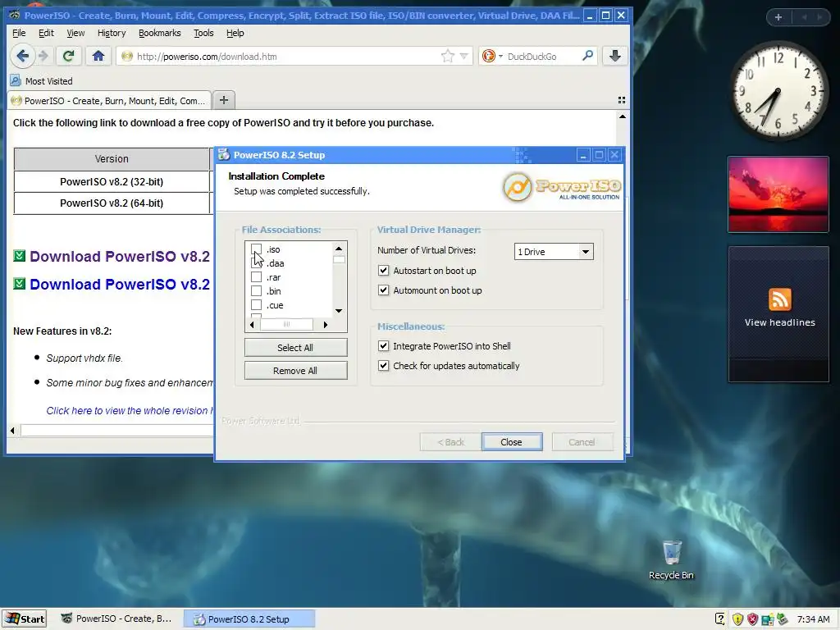Viewport: 840px width, 630px height.
Task: Select the PowerISO browser tab
Action: [109, 100]
